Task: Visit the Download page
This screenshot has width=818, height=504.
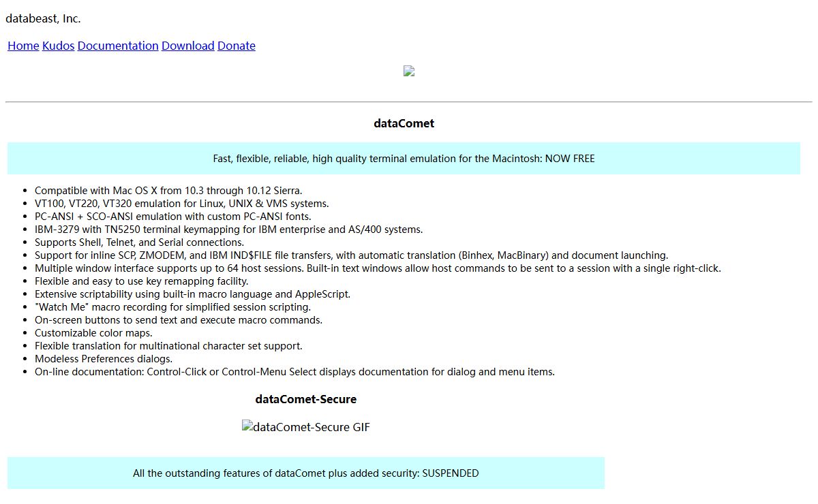Action: coord(188,46)
